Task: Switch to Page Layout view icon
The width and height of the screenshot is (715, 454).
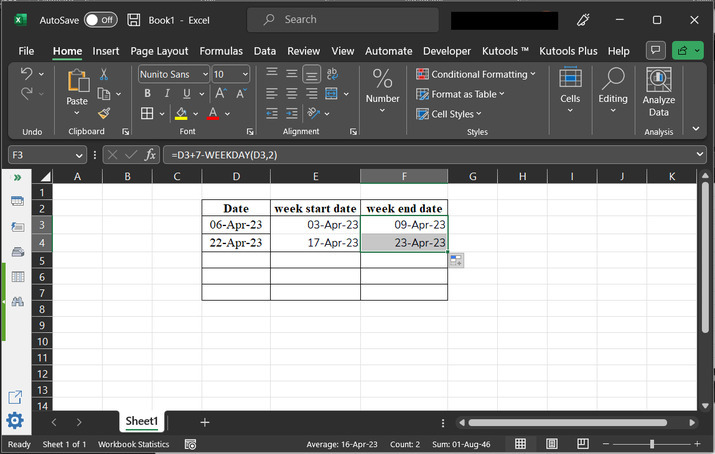Action: [551, 444]
